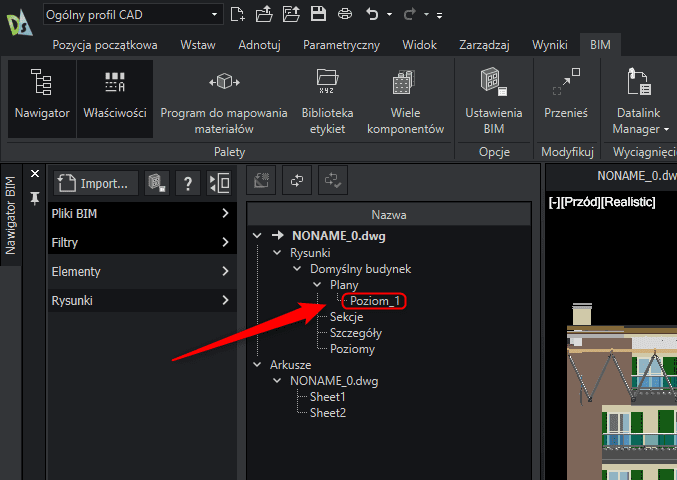Click the refresh drawings icon

[297, 180]
